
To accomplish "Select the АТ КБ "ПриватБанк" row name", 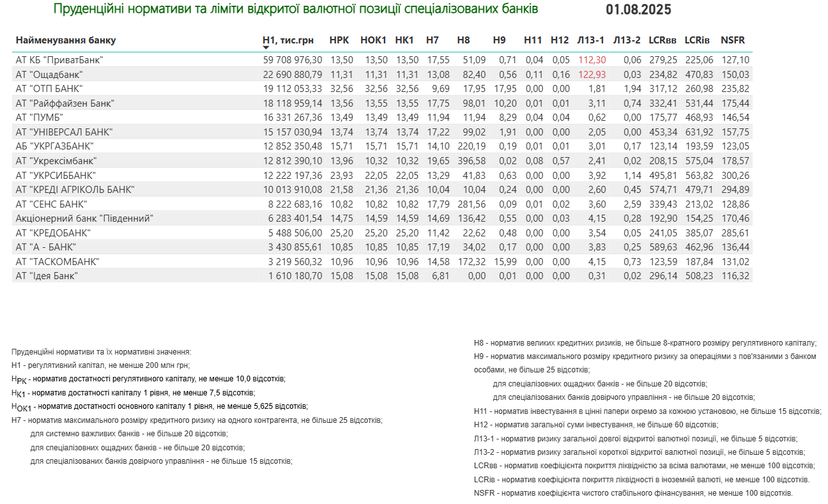I will (59, 60).
